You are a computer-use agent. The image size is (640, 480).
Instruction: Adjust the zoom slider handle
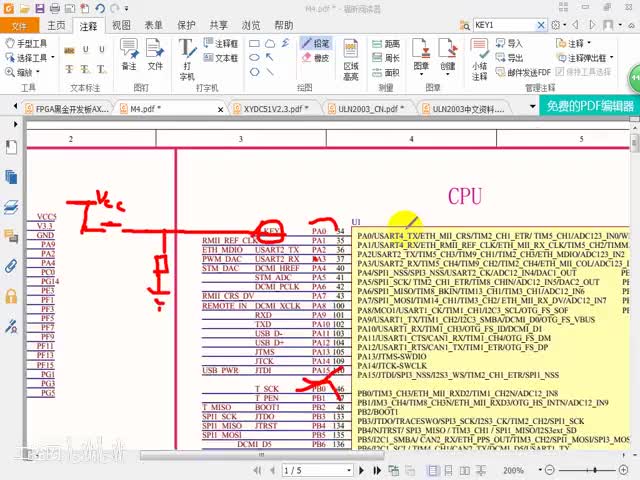[595, 470]
